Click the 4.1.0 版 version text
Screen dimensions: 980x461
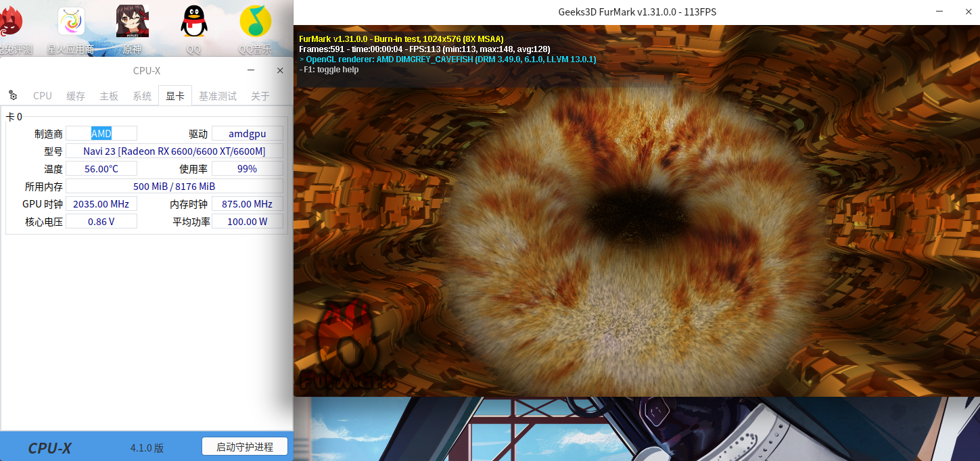coord(147,447)
